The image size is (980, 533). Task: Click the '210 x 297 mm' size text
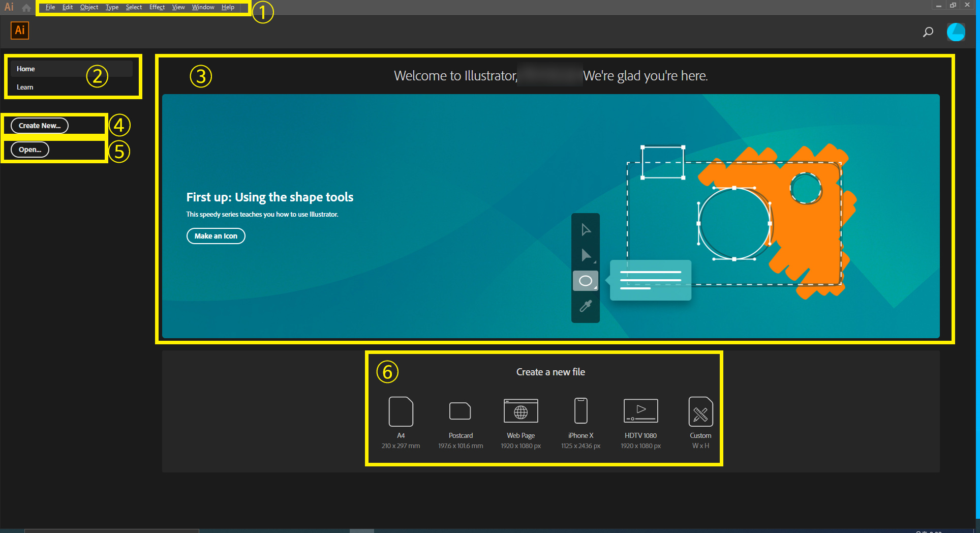(401, 446)
